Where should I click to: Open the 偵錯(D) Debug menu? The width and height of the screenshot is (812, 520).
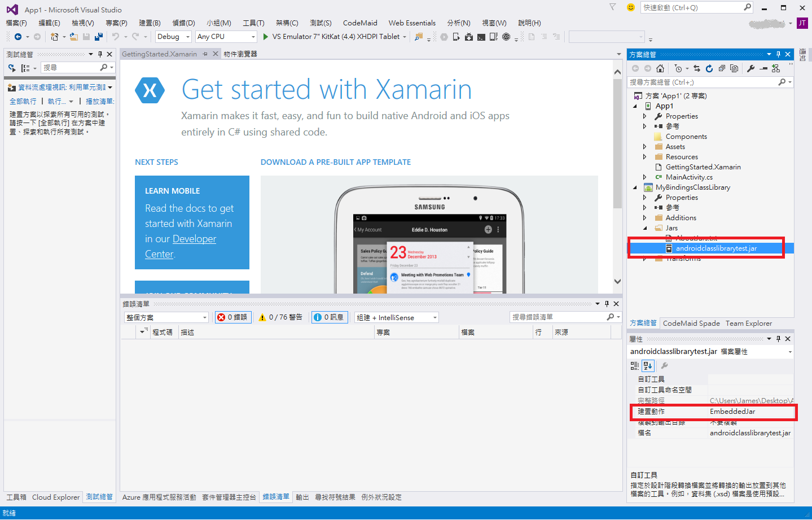[183, 23]
